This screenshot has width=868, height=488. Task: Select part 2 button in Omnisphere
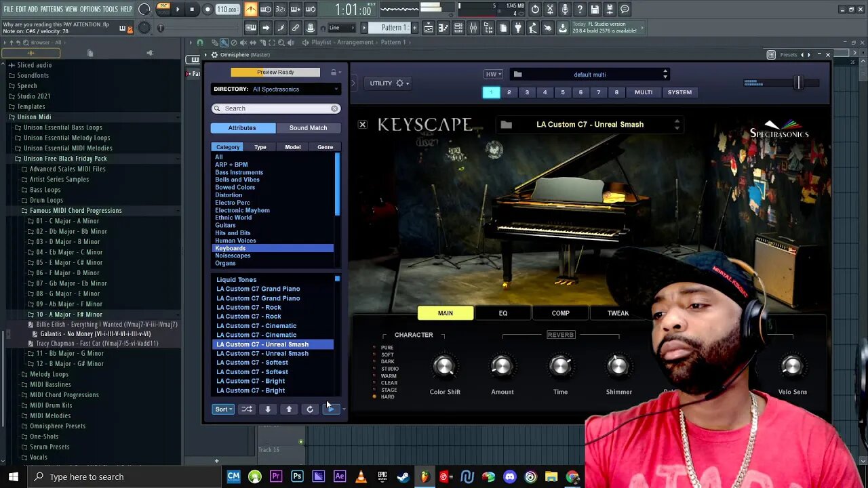pyautogui.click(x=509, y=93)
